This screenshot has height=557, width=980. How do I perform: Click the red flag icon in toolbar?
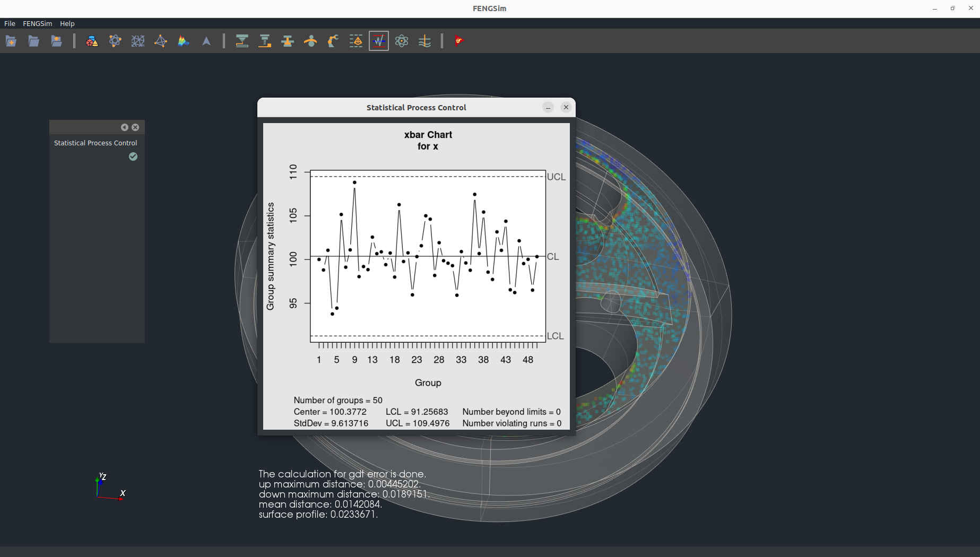click(459, 41)
